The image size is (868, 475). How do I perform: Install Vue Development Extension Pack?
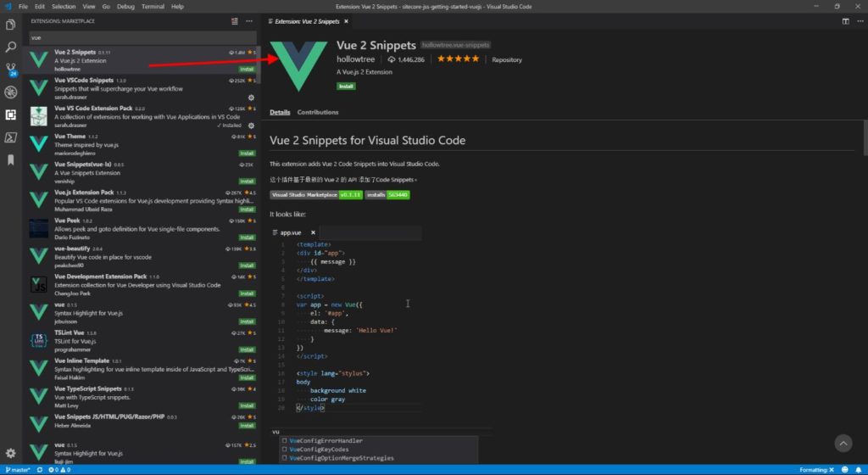coord(247,294)
